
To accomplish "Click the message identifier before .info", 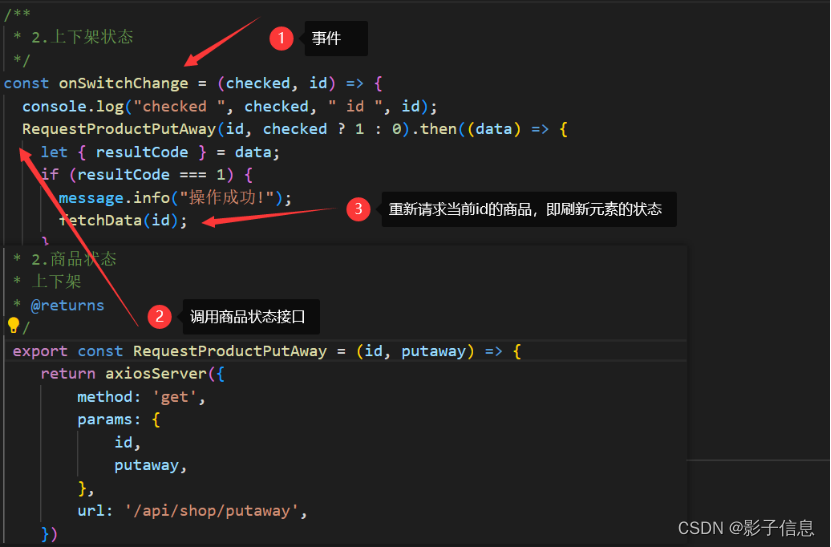I will 91,198.
